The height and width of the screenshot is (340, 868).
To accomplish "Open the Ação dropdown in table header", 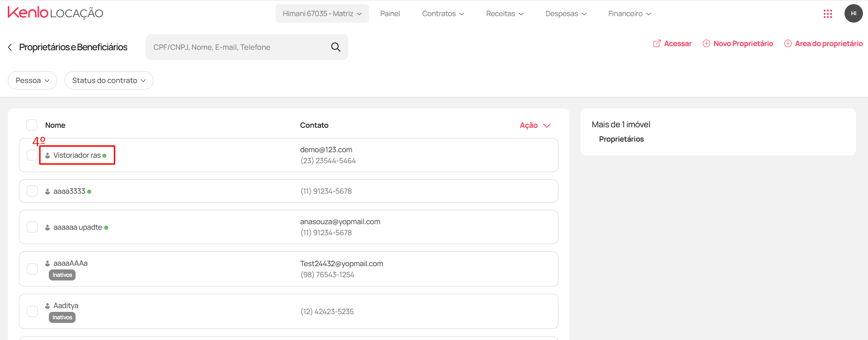I will pyautogui.click(x=535, y=125).
